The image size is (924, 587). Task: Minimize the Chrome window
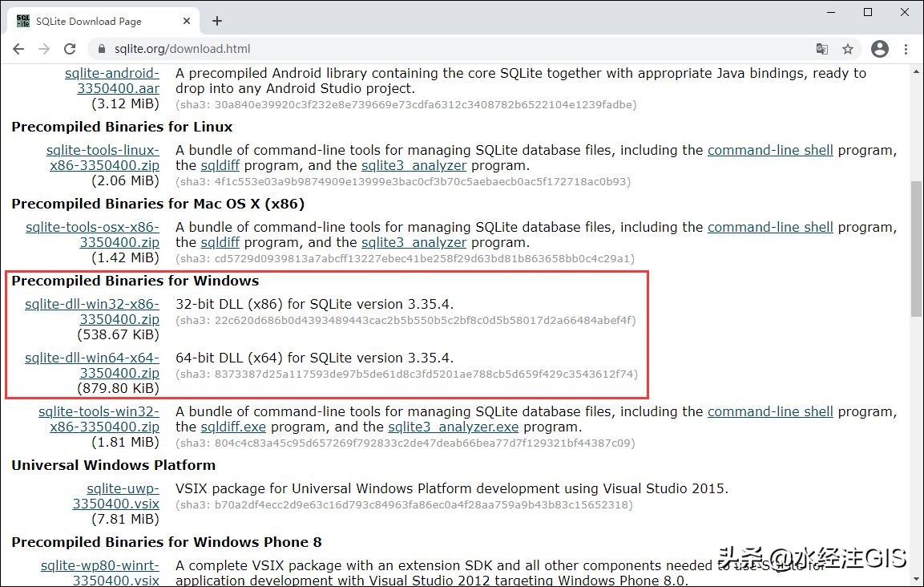(831, 12)
